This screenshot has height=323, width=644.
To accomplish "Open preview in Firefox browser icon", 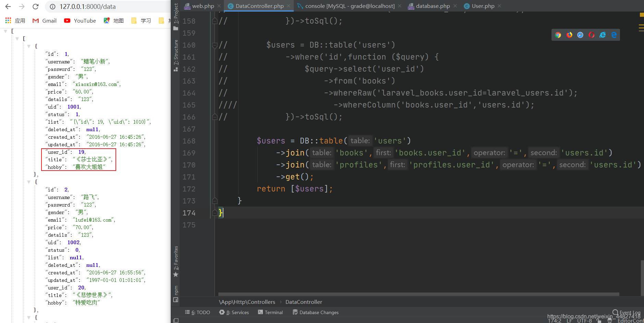I will point(569,35).
